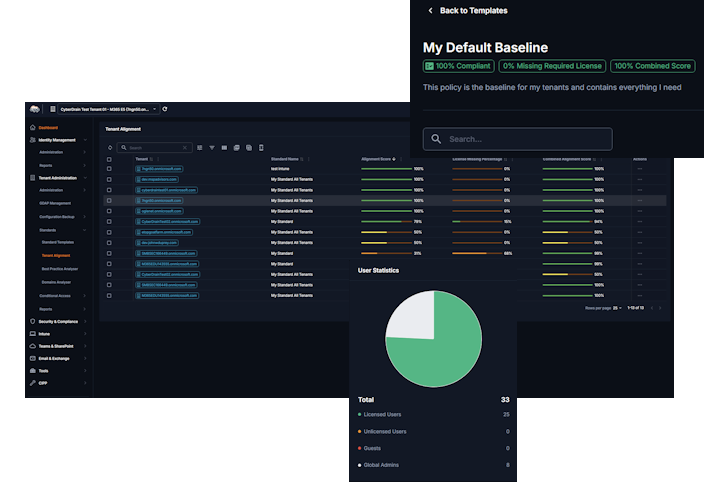The width and height of the screenshot is (704, 492).
Task: Click the CIPP wrench icon in sidebar
Action: pyautogui.click(x=33, y=383)
